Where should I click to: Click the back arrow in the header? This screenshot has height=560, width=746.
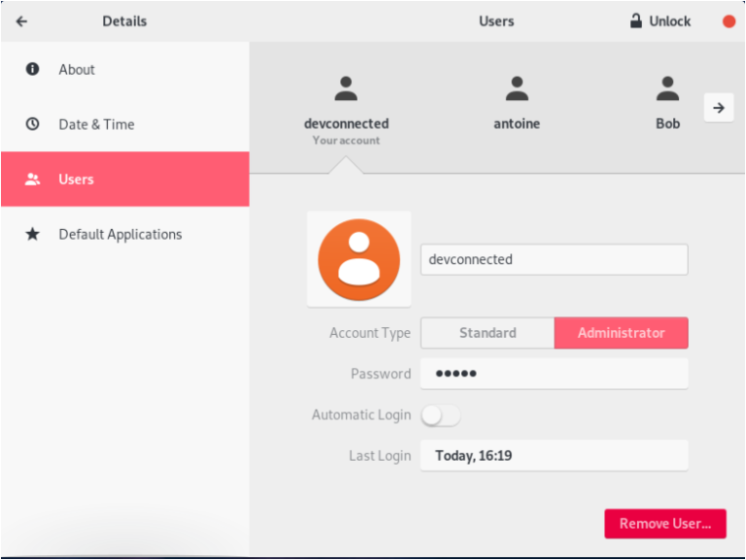(22, 21)
